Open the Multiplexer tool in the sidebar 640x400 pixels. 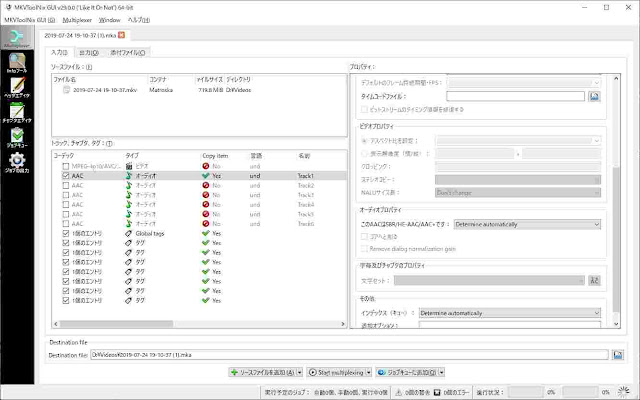(x=17, y=38)
